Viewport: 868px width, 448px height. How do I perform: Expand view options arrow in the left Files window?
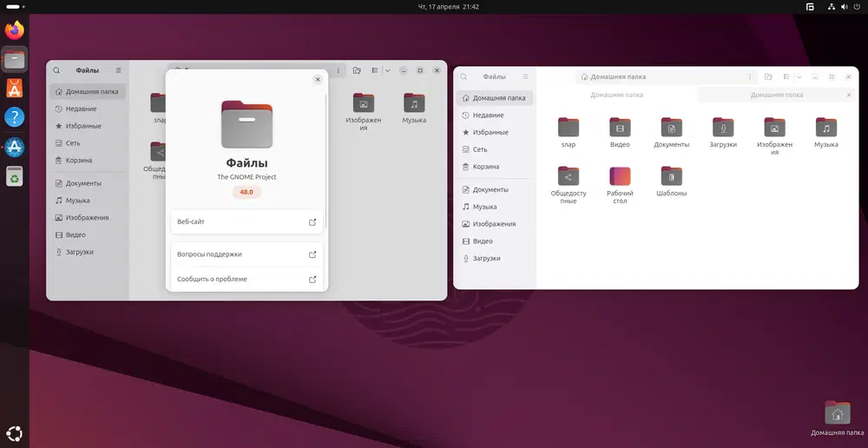click(x=387, y=70)
